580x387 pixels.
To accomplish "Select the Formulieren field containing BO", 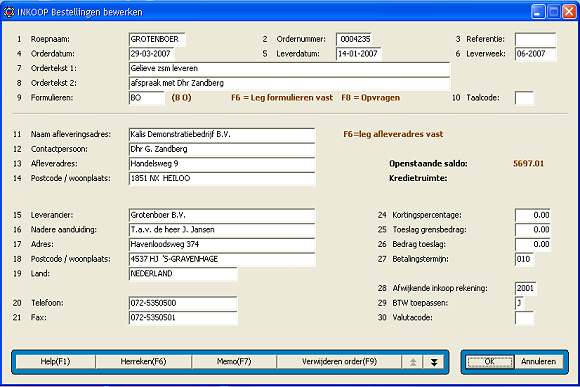I will tap(146, 98).
